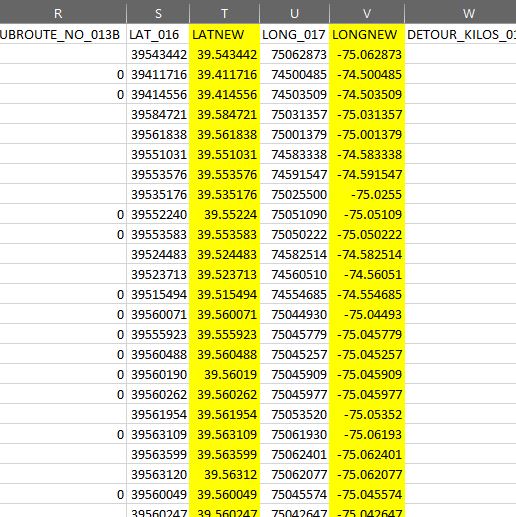
Task: Select cell with value 75001379
Action: [294, 134]
